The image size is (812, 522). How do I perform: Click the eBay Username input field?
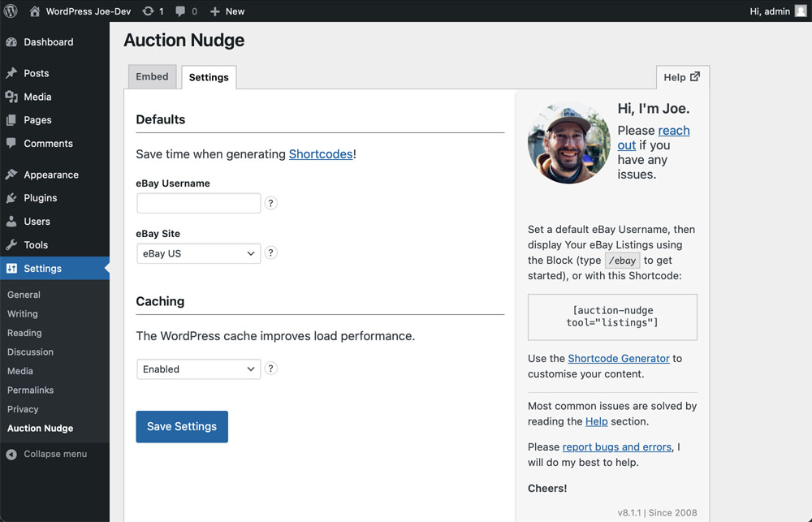(x=199, y=203)
